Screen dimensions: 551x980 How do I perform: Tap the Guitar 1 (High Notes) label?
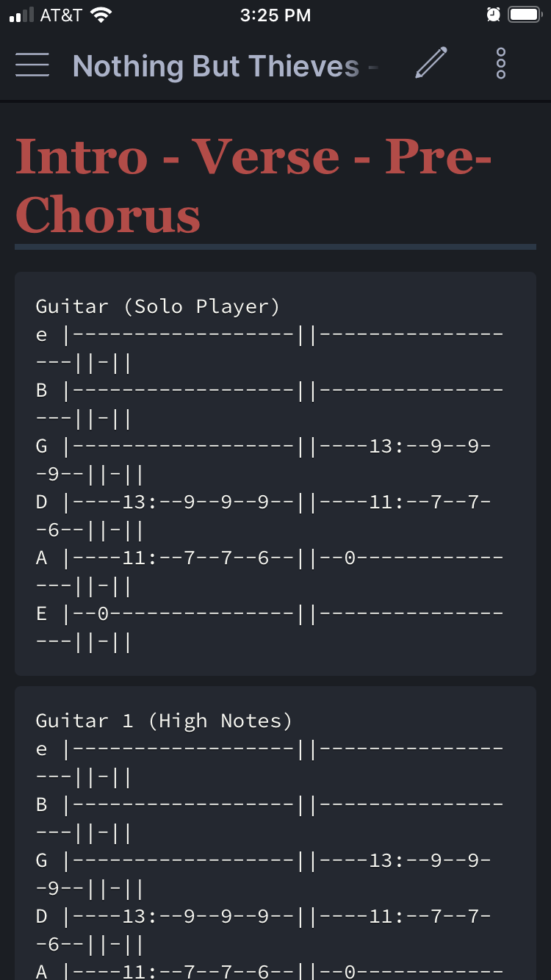(164, 721)
